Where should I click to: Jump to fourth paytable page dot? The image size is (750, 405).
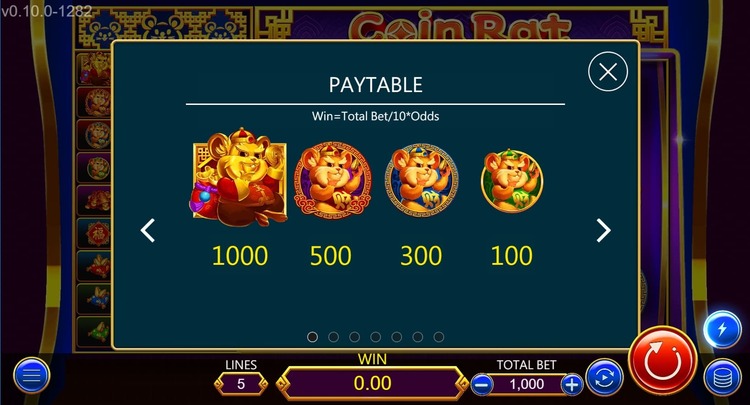(x=375, y=337)
